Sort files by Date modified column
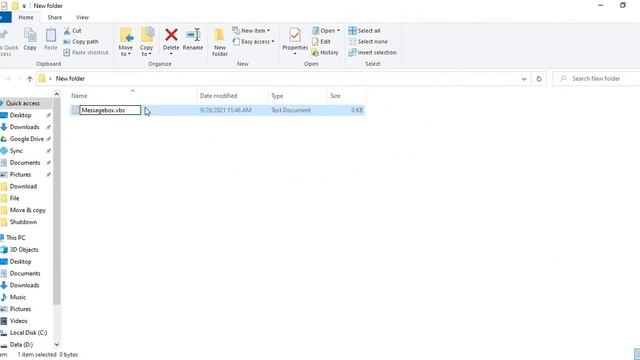The height and width of the screenshot is (360, 640). (x=218, y=96)
